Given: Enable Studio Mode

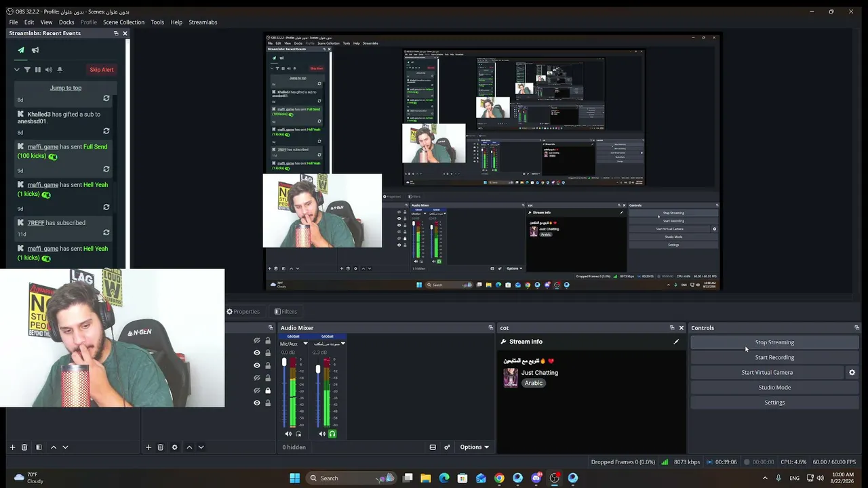Looking at the screenshot, I should tap(774, 388).
